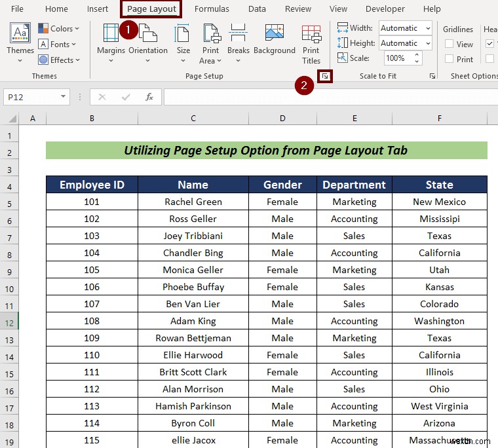The width and height of the screenshot is (498, 448).
Task: Open theme Fonts options
Action: tap(57, 44)
